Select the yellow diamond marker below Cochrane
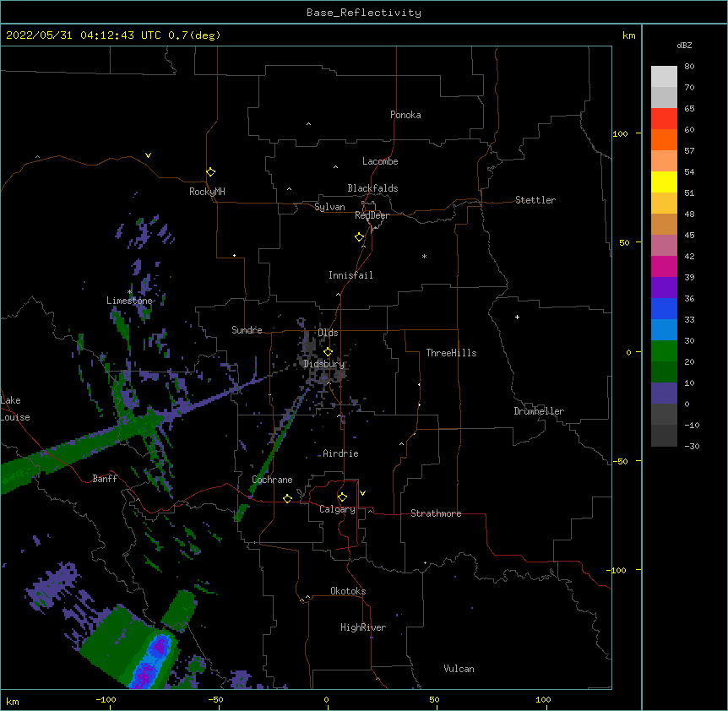 coord(287,498)
